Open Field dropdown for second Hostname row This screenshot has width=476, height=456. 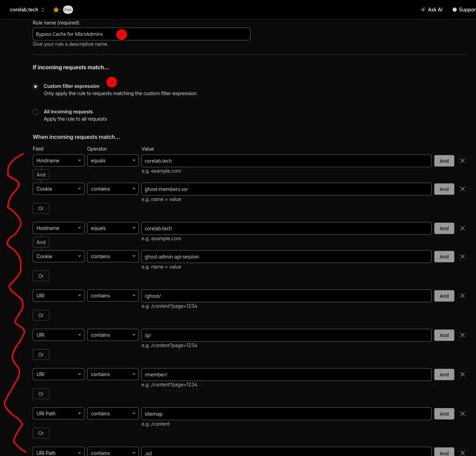(x=59, y=228)
